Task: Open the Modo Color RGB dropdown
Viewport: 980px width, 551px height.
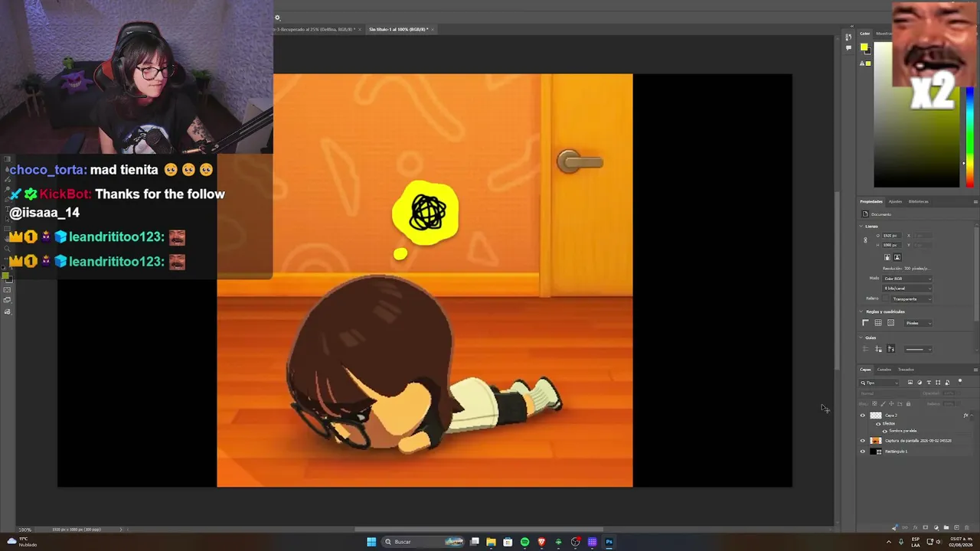Action: (x=907, y=279)
